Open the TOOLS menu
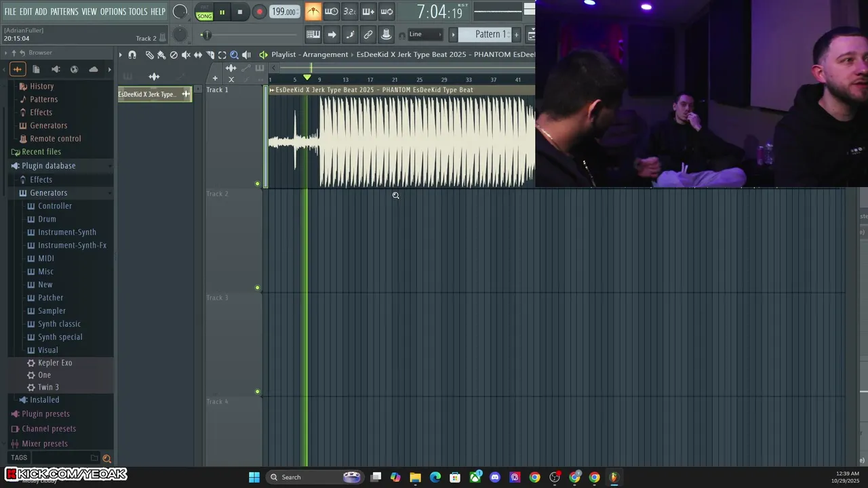The height and width of the screenshot is (488, 868). [x=138, y=12]
